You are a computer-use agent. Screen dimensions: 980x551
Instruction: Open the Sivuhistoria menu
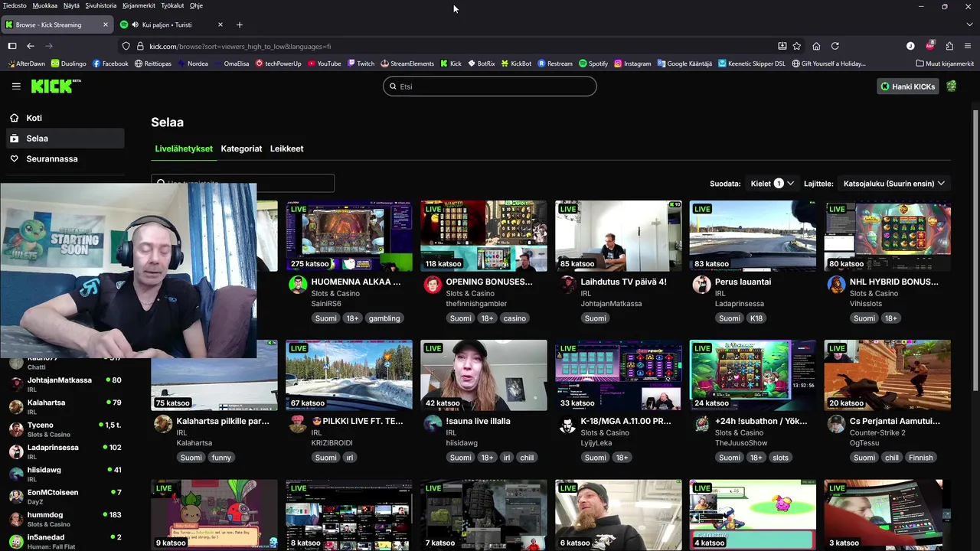[100, 5]
